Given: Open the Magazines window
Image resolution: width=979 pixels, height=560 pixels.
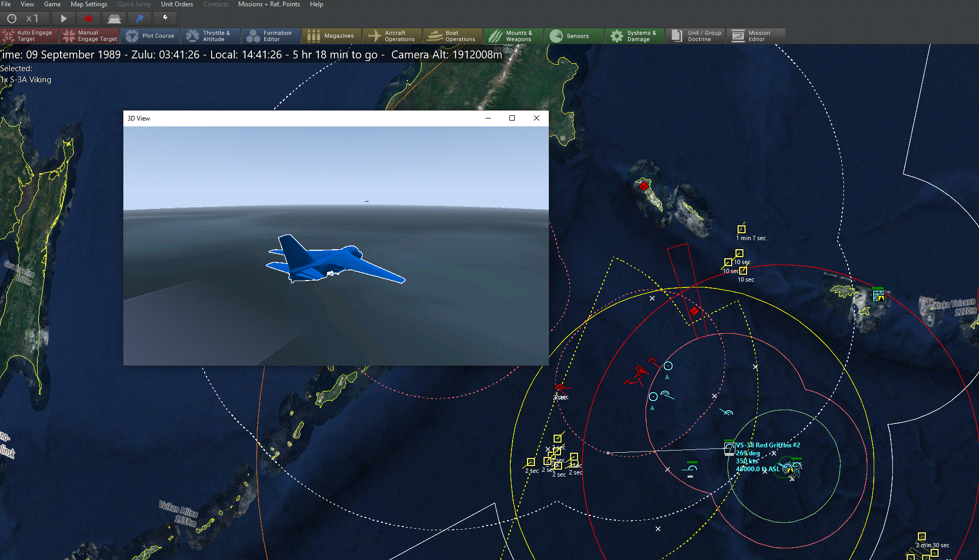Looking at the screenshot, I should 332,36.
